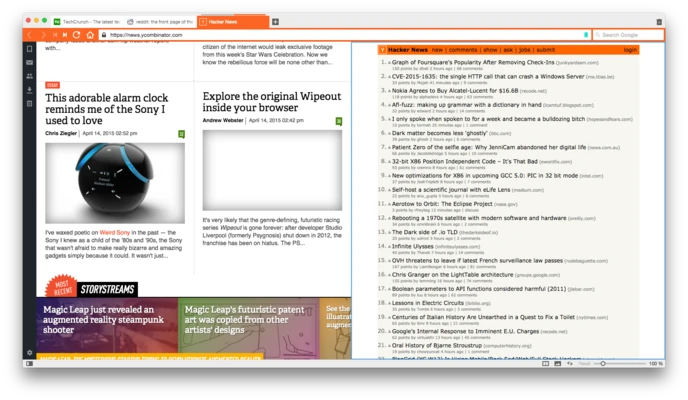The height and width of the screenshot is (400, 688).
Task: Open the closed tabs trash icon
Action: click(x=659, y=21)
